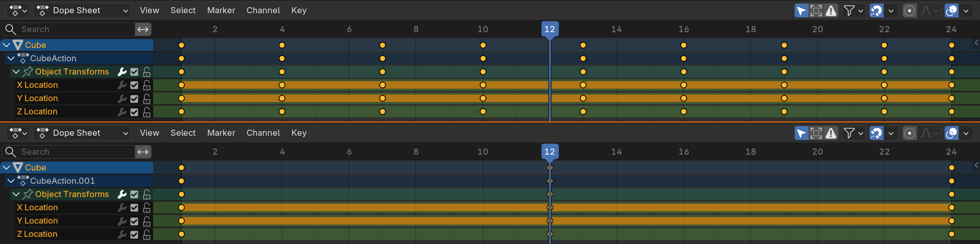This screenshot has width=980, height=244.
Task: Toggle snapping magnet in CubeAction editor
Action: [876, 10]
